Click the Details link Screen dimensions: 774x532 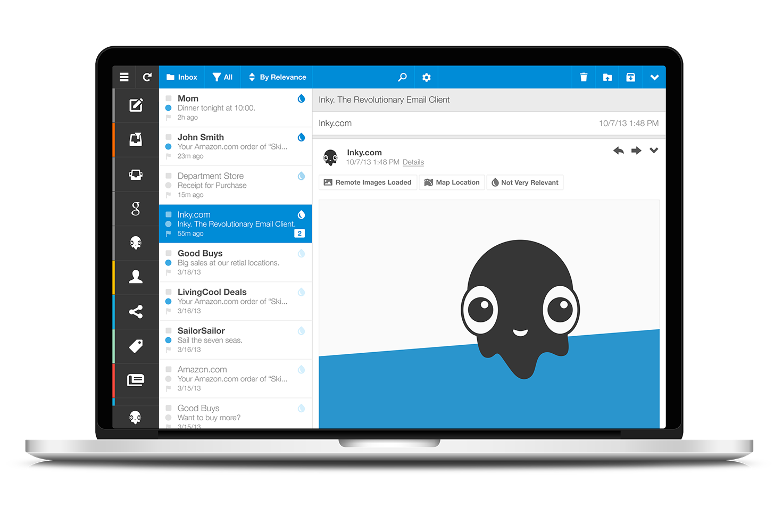pyautogui.click(x=413, y=162)
